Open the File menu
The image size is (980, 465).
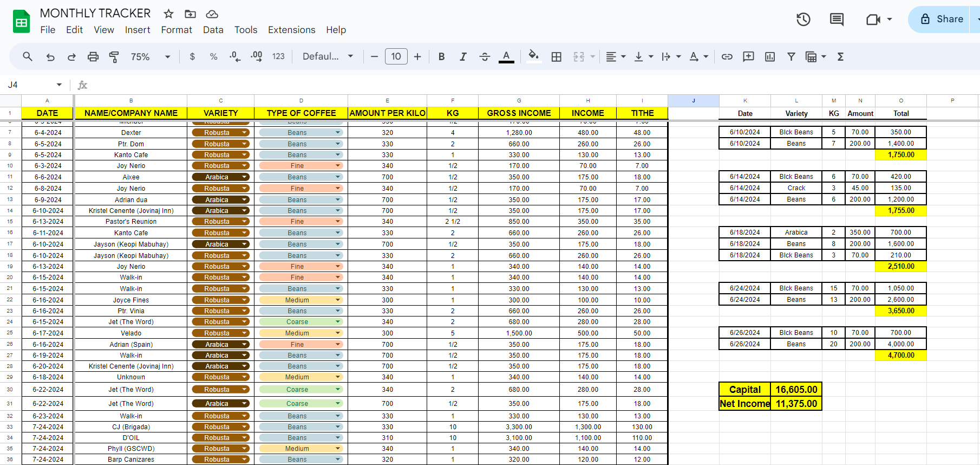tap(48, 30)
